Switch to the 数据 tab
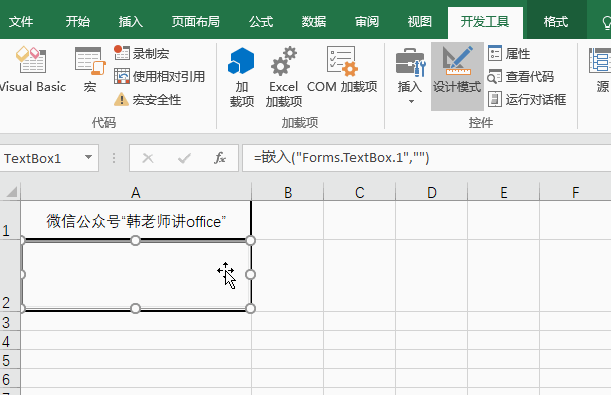611x395 pixels. 314,21
